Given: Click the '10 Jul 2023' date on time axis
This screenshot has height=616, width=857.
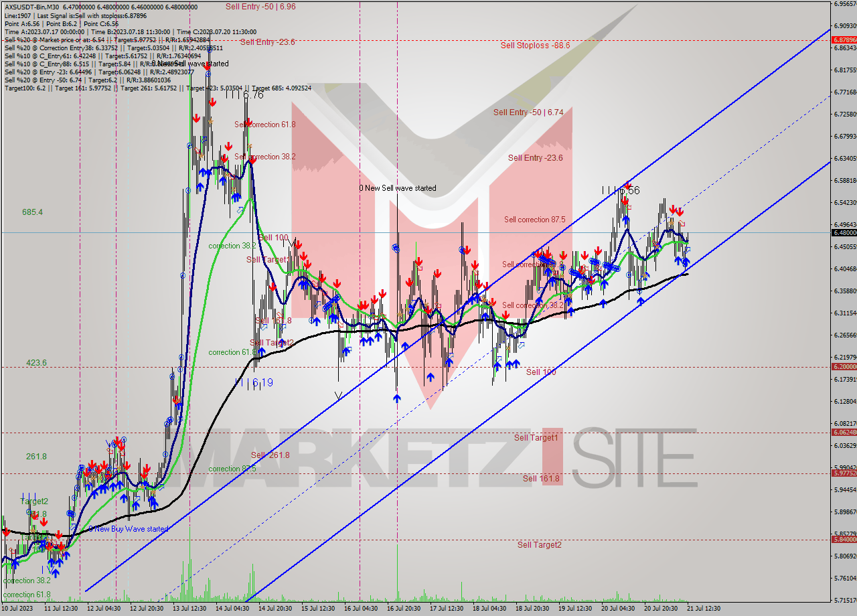Looking at the screenshot, I should (x=18, y=609).
